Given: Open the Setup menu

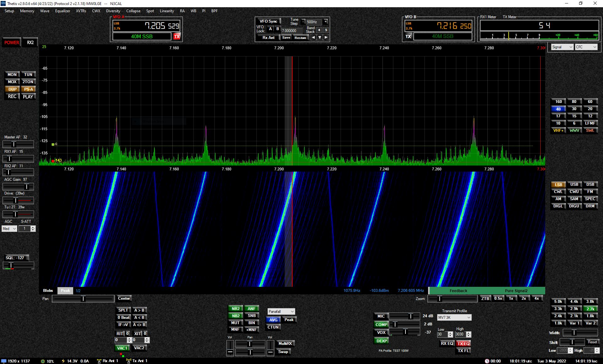Looking at the screenshot, I should click(x=9, y=11).
